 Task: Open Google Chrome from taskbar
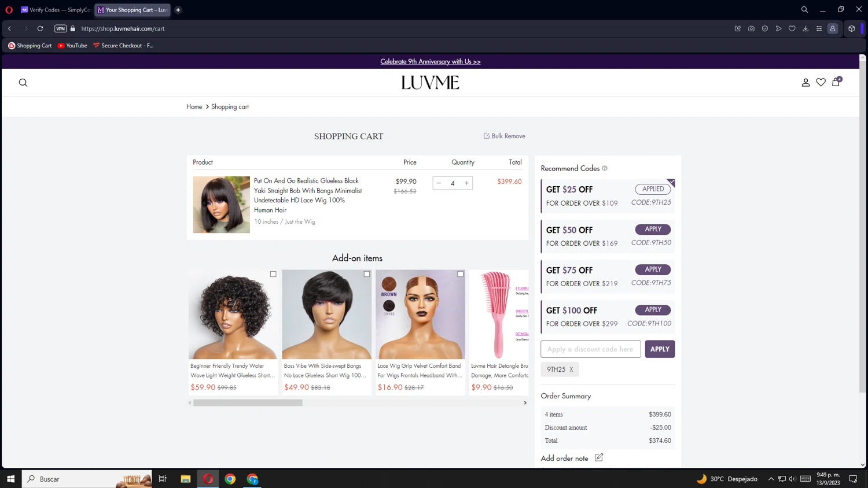click(230, 479)
